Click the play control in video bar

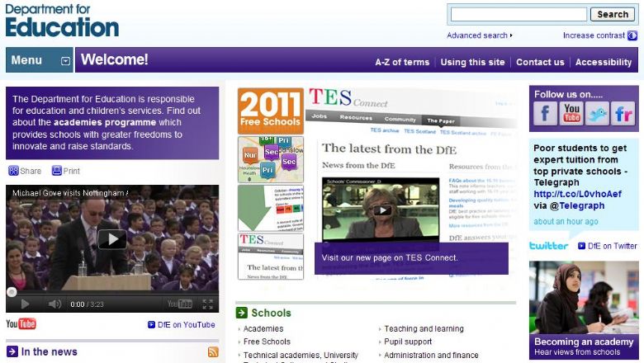pyautogui.click(x=25, y=304)
